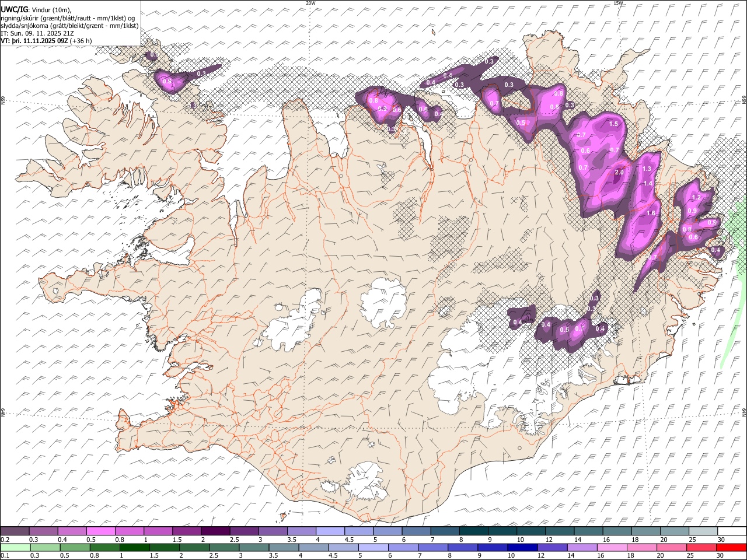The height and width of the screenshot is (560, 747).
Task: Click the 1.2 snowfall value on the map
Action: click(696, 198)
